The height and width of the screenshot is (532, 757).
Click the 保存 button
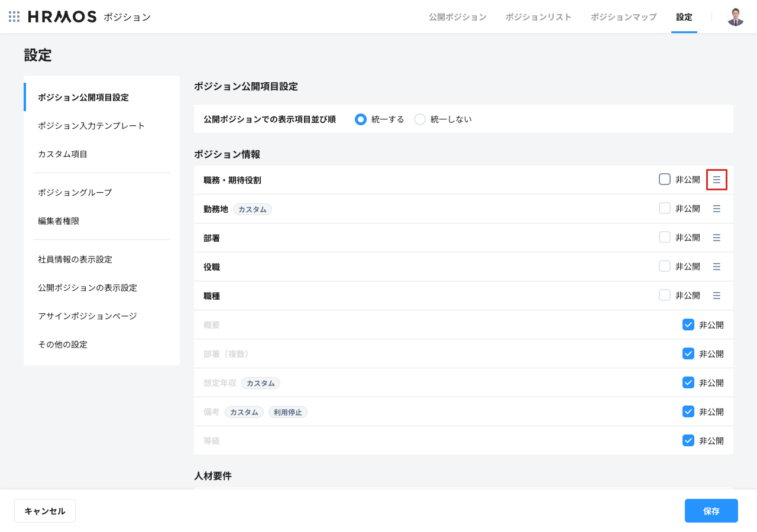point(711,511)
